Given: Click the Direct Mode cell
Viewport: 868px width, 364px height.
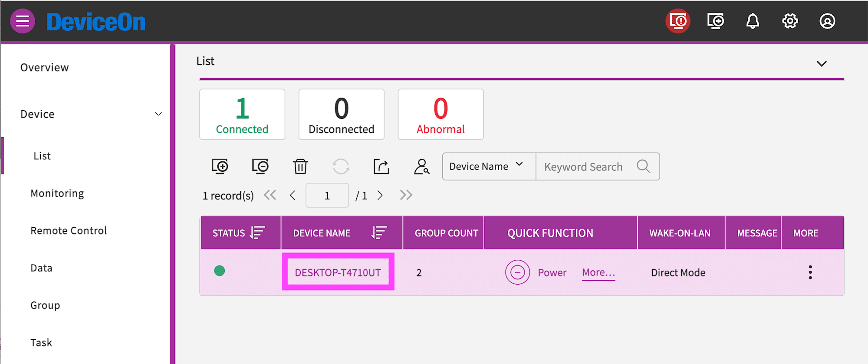Looking at the screenshot, I should (678, 272).
